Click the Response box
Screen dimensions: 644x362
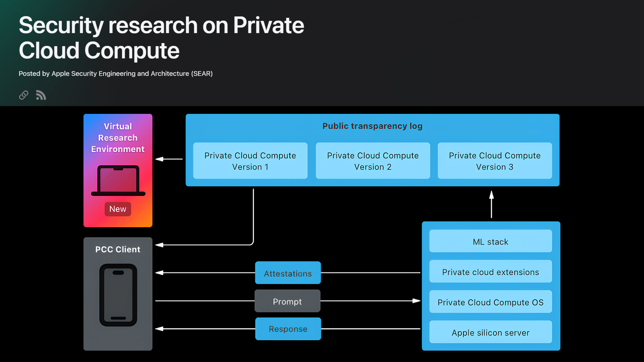(288, 329)
